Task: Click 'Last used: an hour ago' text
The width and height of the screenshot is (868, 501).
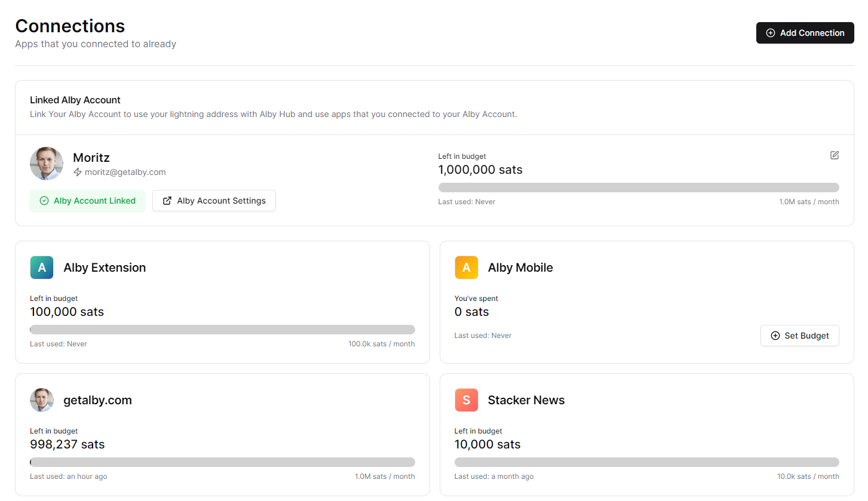Action: [69, 477]
